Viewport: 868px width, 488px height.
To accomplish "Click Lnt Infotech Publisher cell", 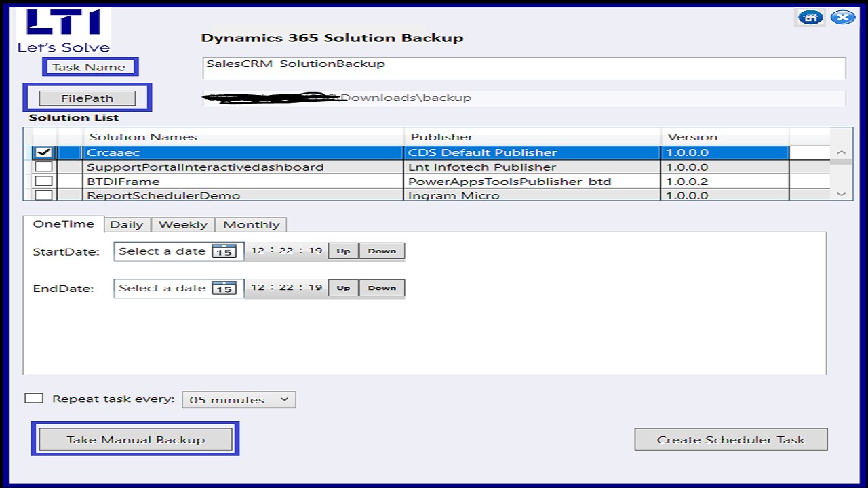I will 532,167.
